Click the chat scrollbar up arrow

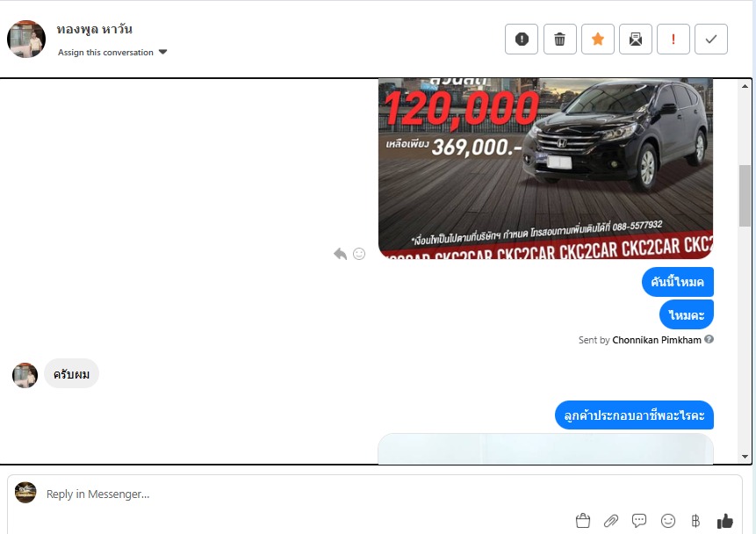[x=745, y=86]
